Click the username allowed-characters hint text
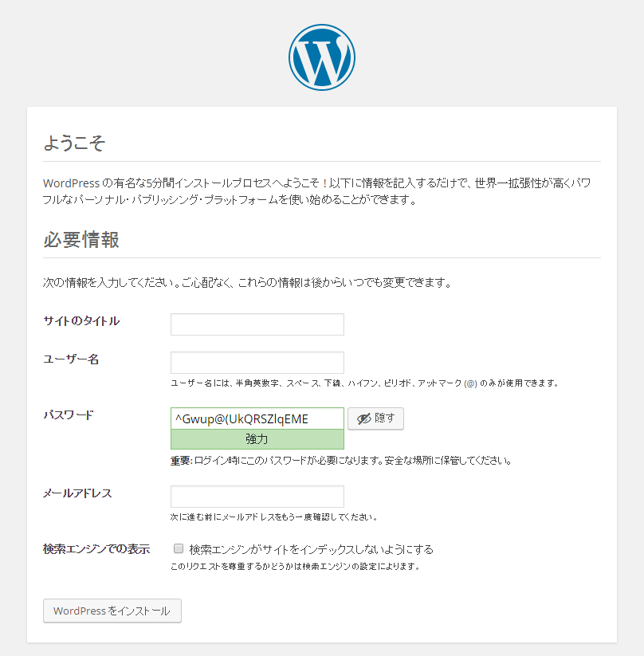This screenshot has height=656, width=644. pyautogui.click(x=364, y=383)
